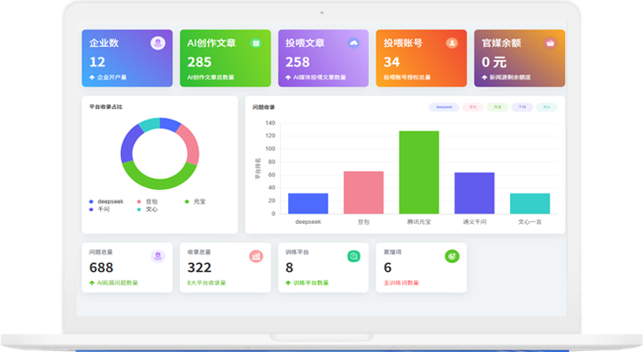The image size is (644, 352).
Task: Click the cloud upload icon on 投喂文章 card
Action: [353, 43]
